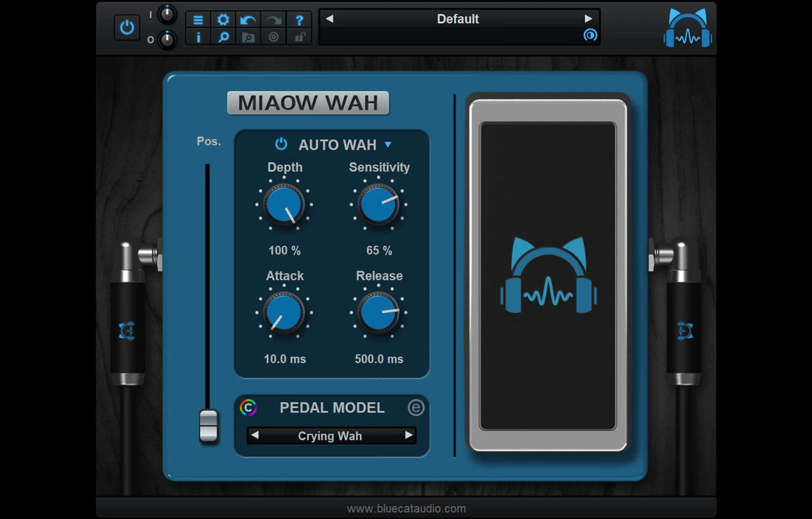Open the www.bluecataudio.com link
The height and width of the screenshot is (519, 812).
(406, 508)
